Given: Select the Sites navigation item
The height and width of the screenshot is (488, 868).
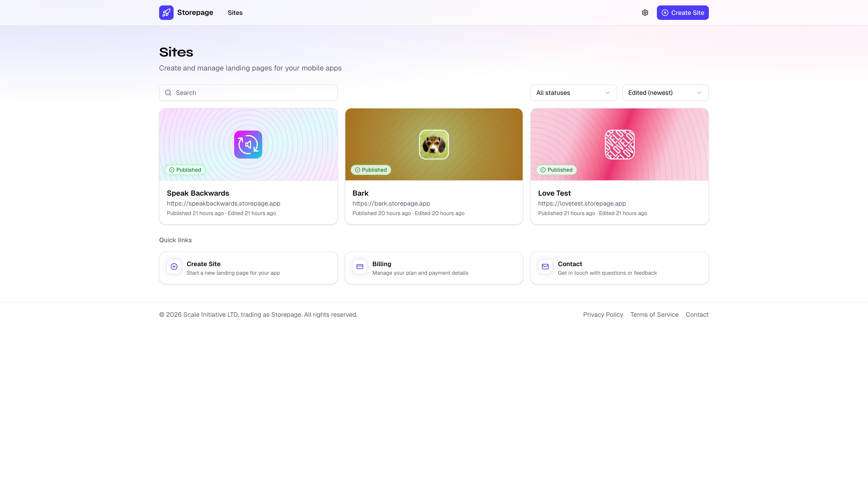Looking at the screenshot, I should (x=235, y=12).
